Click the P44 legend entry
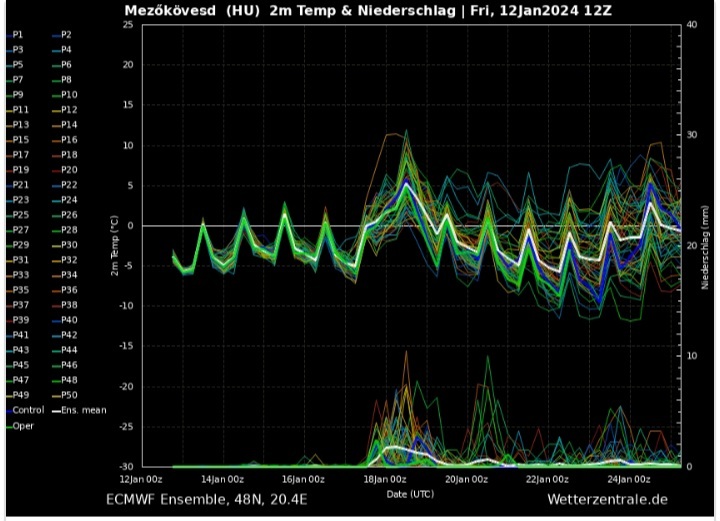The width and height of the screenshot is (720, 521). pos(68,350)
